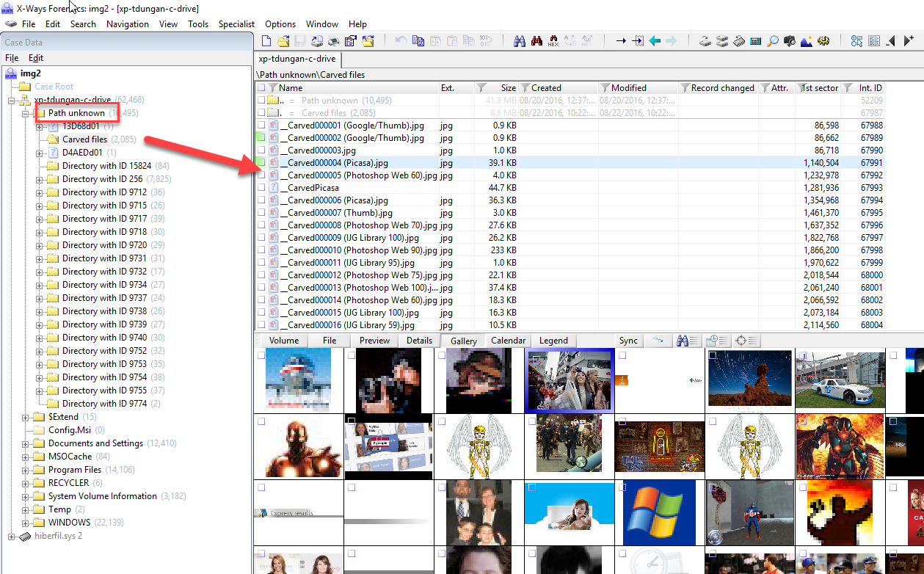The image size is (924, 574).
Task: Click the camera snapshot toolbar icon
Action: pyautogui.click(x=790, y=41)
